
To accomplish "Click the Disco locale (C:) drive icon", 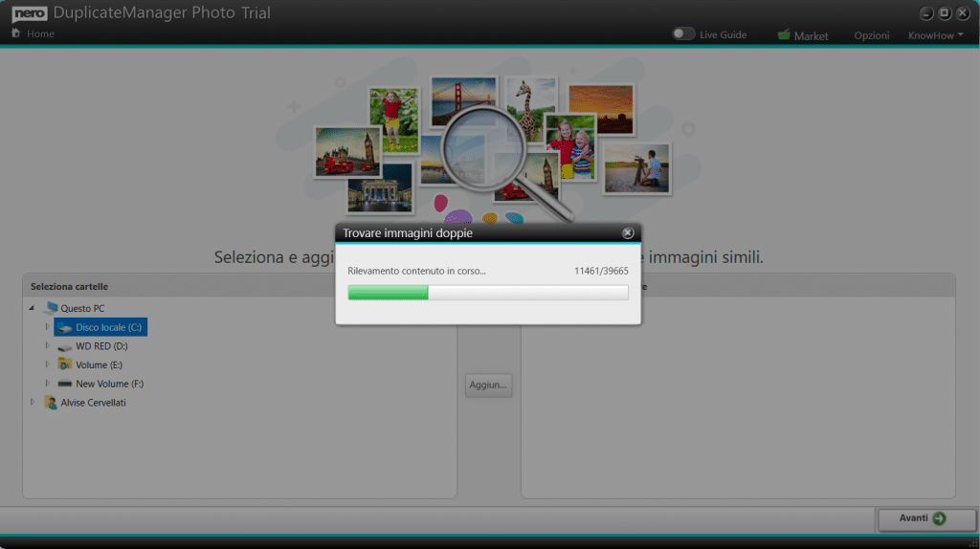I will pos(65,327).
